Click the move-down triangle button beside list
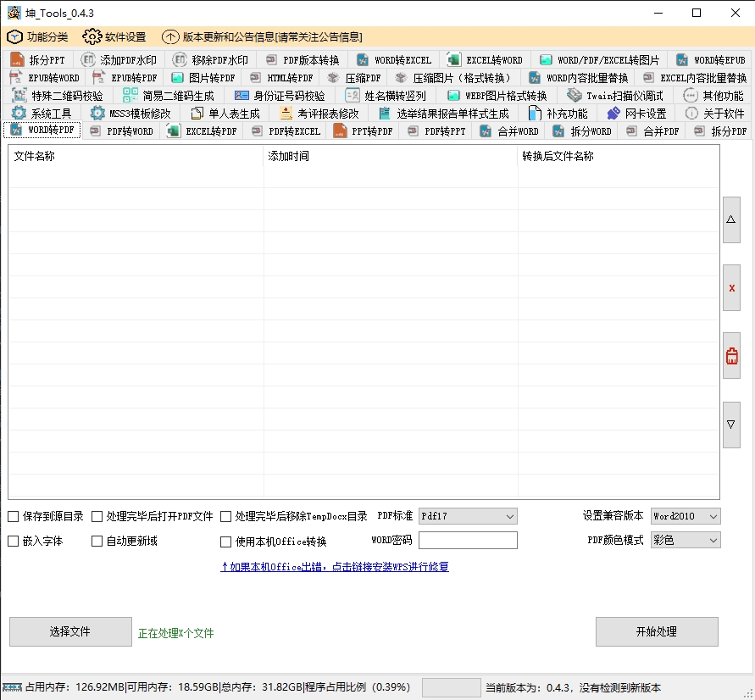 731,425
